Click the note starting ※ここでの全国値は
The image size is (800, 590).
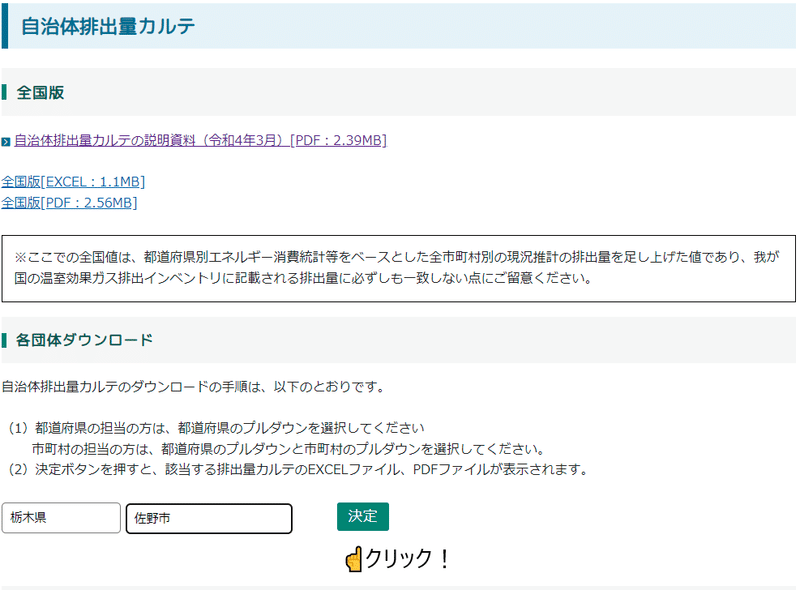tap(398, 268)
